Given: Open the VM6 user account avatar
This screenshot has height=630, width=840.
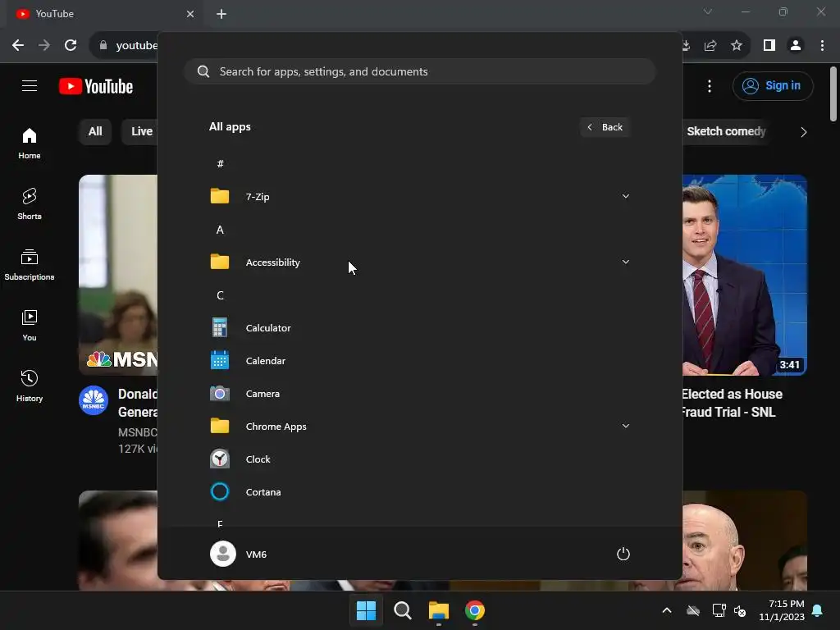Looking at the screenshot, I should point(223,554).
